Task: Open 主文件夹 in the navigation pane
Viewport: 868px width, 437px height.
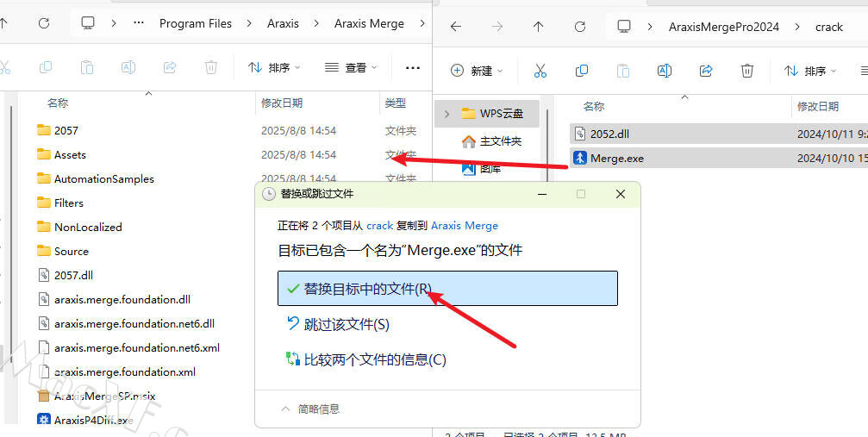Action: coord(491,141)
